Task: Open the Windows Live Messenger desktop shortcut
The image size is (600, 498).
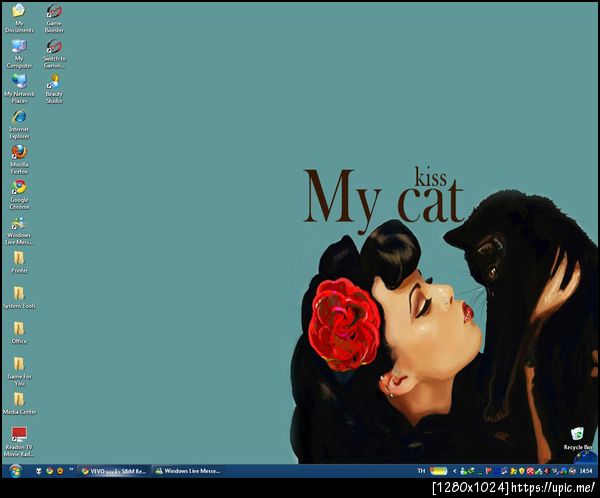Action: click(19, 230)
